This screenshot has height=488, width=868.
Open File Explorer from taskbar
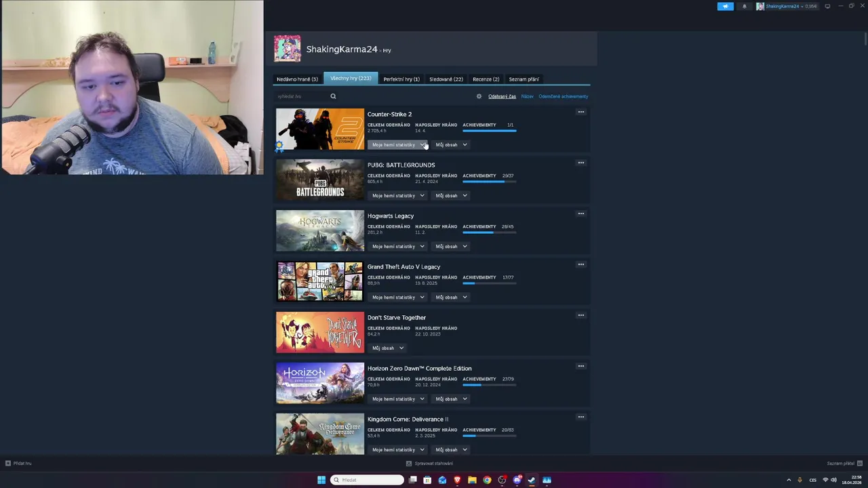coord(472,480)
